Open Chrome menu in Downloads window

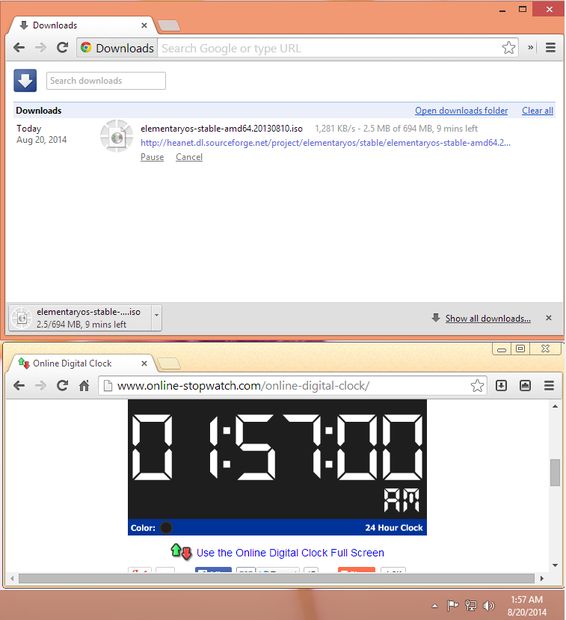550,48
